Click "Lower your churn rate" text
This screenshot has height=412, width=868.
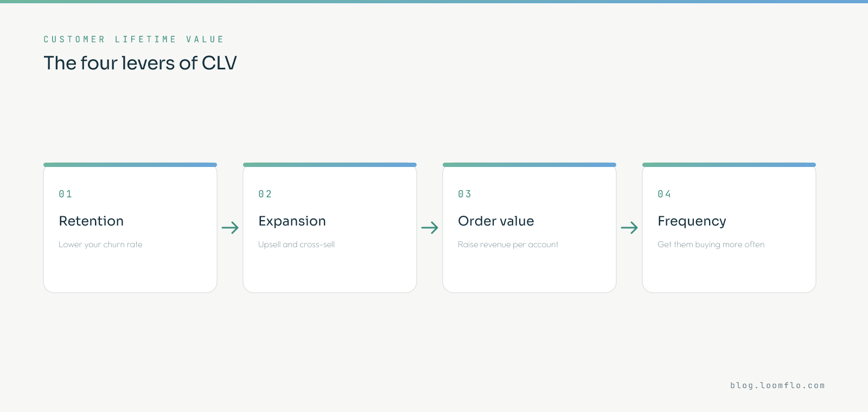(100, 244)
